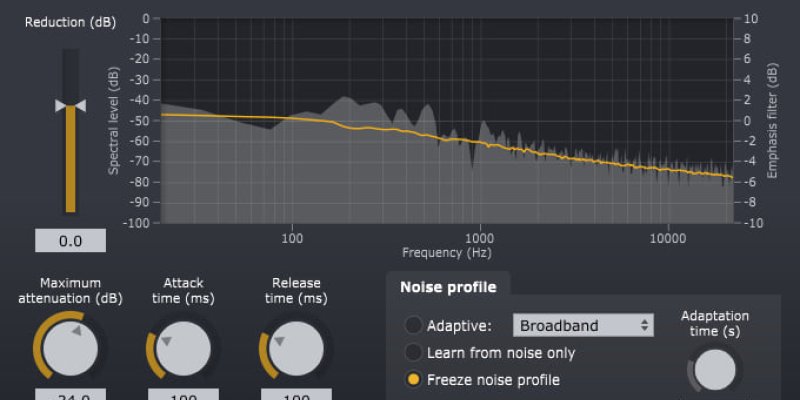Select the Freeze noise profile option
The image size is (800, 400).
tap(413, 380)
